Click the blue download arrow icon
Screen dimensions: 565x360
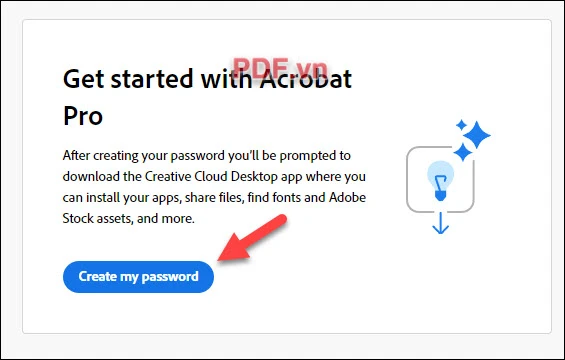(x=440, y=223)
